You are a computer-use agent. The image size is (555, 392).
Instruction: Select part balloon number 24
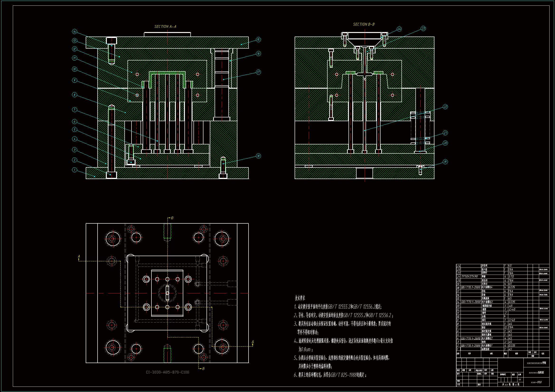[399, 29]
